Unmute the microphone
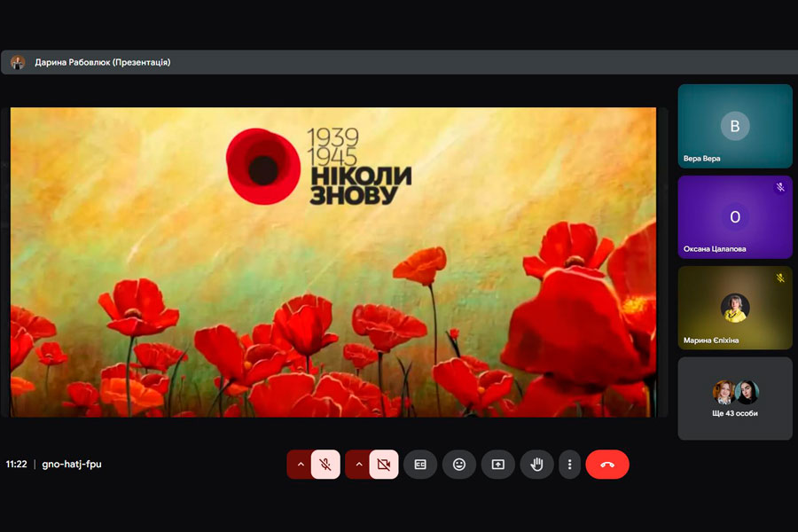The image size is (798, 532). click(325, 465)
